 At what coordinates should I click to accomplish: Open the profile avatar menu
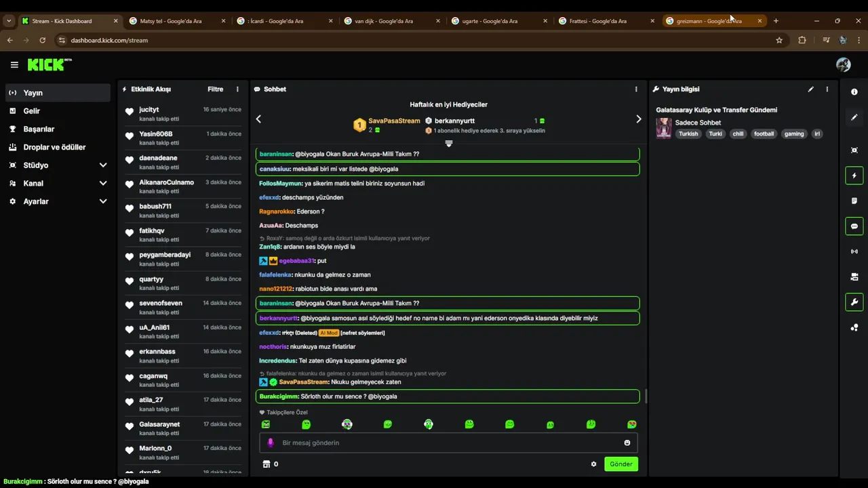(844, 64)
